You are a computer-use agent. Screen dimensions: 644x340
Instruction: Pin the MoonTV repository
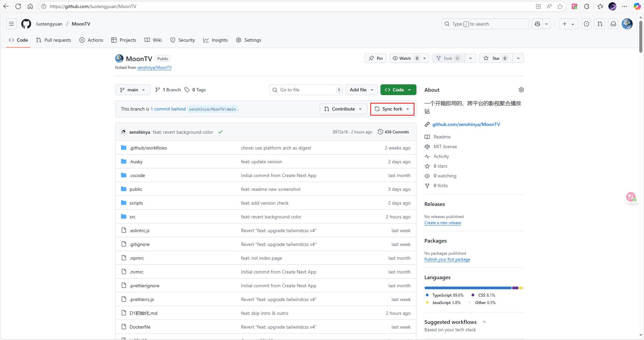tap(375, 58)
